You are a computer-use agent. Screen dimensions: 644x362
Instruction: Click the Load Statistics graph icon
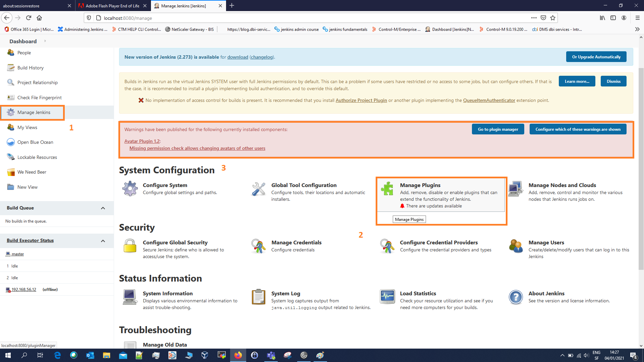coord(387,297)
